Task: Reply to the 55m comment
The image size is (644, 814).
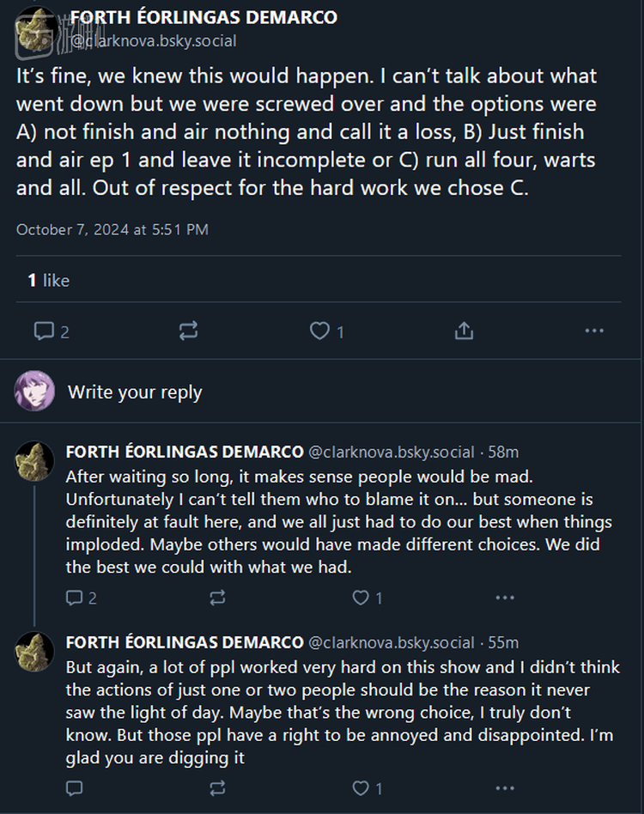Action: pos(75,787)
